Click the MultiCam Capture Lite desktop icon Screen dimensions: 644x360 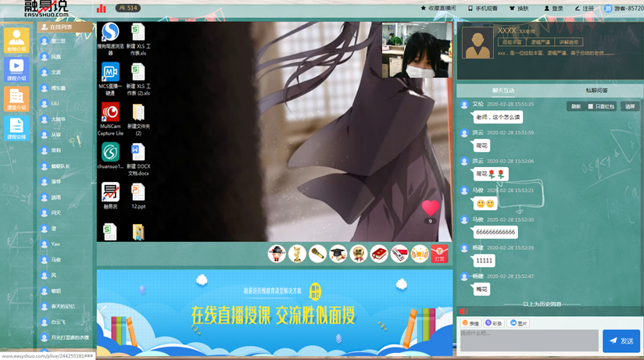110,119
